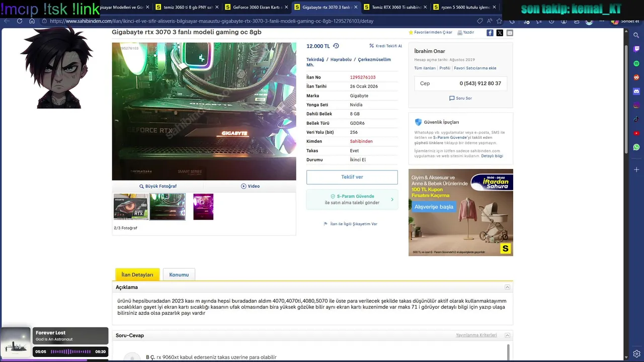The image size is (644, 362).
Task: Click the sidebar search magnifier icon
Action: 636,35
